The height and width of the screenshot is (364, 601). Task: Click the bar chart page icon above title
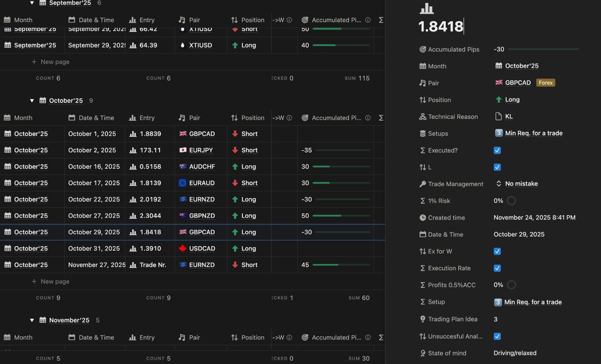tap(426, 8)
